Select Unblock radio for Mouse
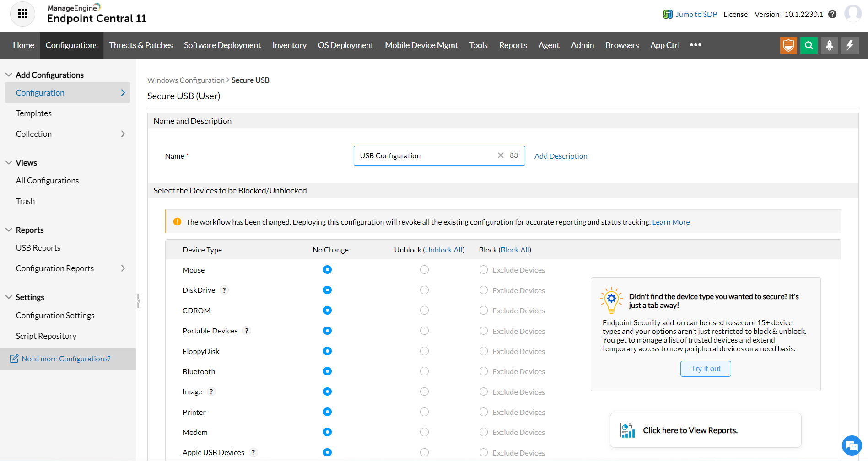This screenshot has width=868, height=461. pyautogui.click(x=424, y=270)
